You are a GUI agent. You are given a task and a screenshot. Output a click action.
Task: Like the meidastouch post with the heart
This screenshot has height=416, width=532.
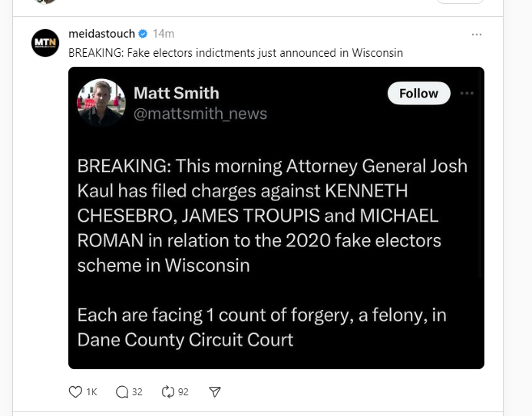tap(75, 391)
